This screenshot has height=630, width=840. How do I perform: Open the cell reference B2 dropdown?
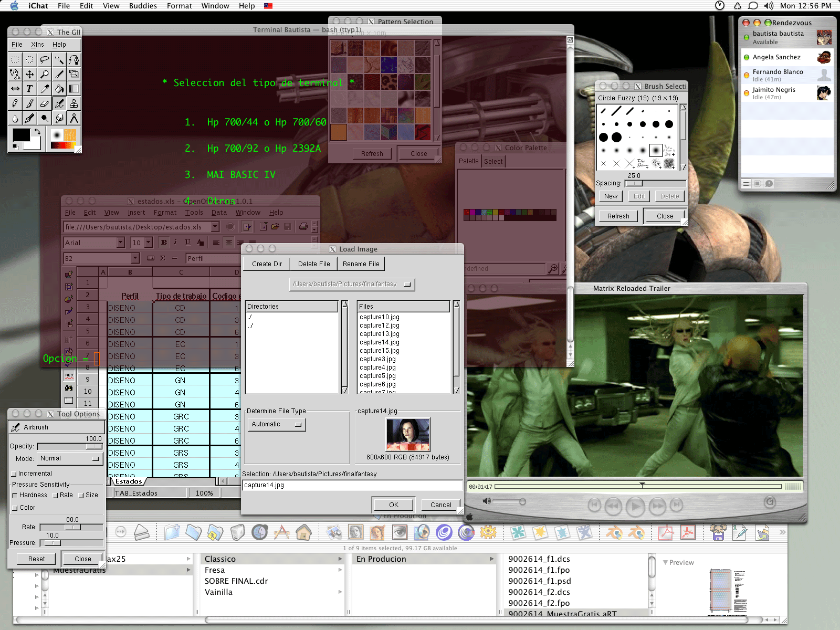135,258
